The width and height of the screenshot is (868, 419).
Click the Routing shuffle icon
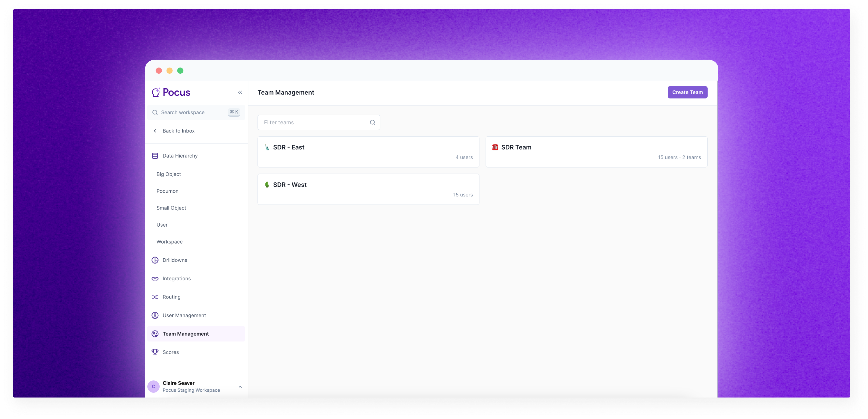(155, 297)
